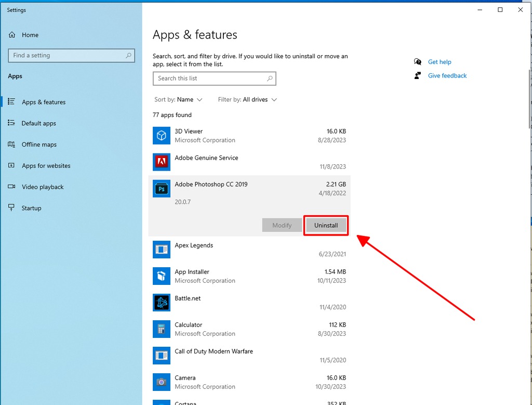Close the Settings window
The image size is (532, 405).
[521, 10]
